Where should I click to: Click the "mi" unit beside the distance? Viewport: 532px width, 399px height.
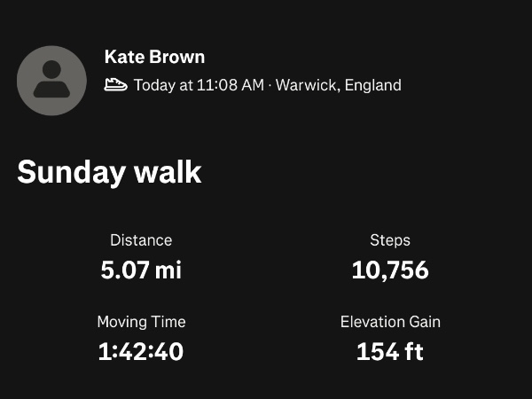(x=168, y=270)
